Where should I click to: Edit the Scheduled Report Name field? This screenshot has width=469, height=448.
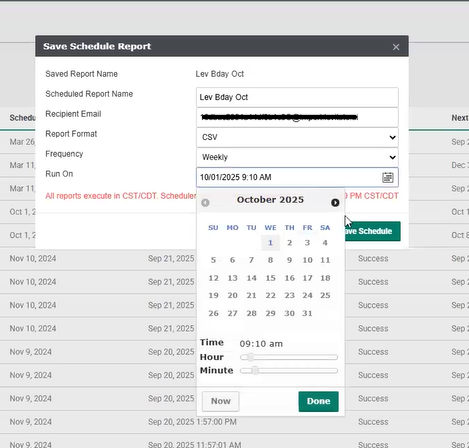(x=297, y=97)
